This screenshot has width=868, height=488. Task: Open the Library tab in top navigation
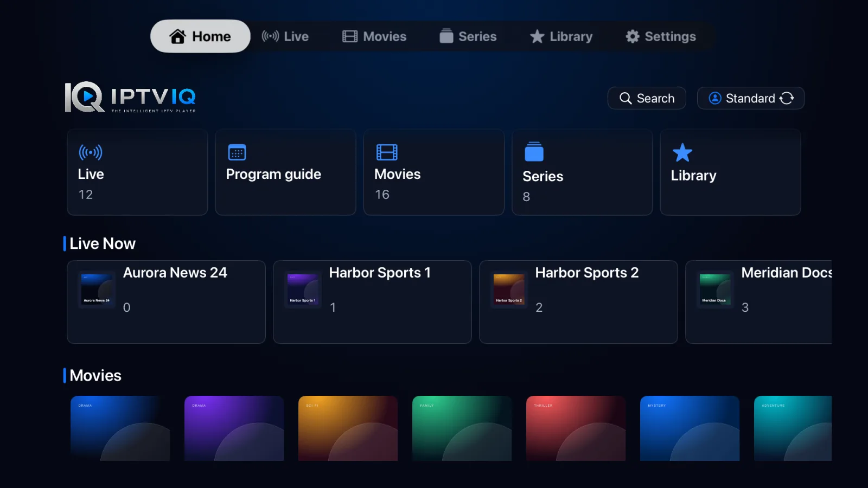[561, 36]
